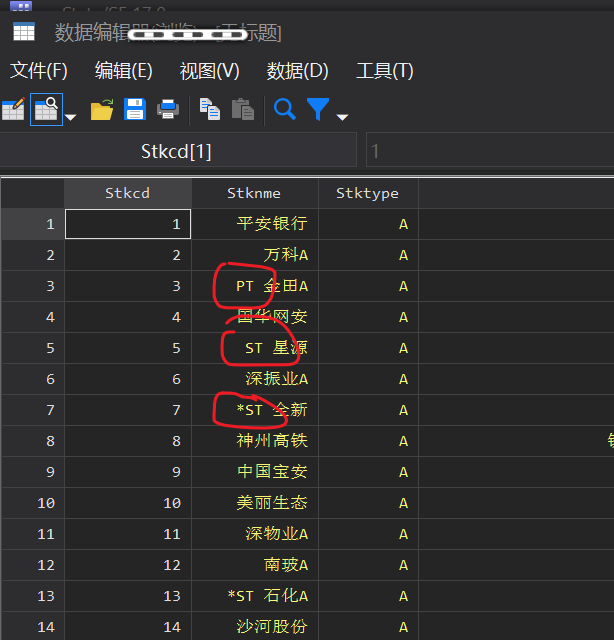Click the *ST 石化A cell
The width and height of the screenshot is (614, 640).
pyautogui.click(x=255, y=596)
